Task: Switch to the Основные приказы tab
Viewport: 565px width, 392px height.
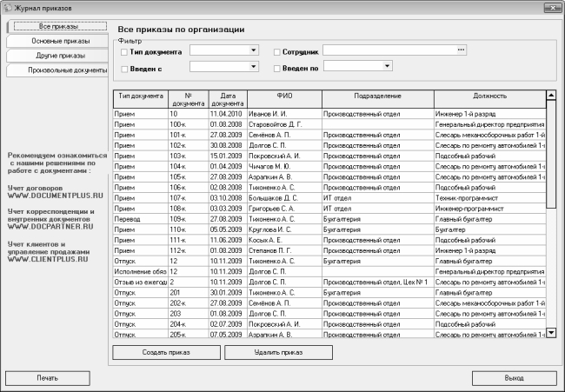Action: pyautogui.click(x=55, y=41)
